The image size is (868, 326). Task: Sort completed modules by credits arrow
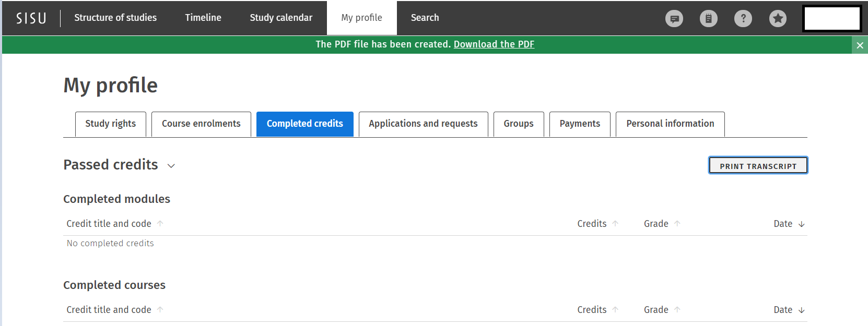click(615, 224)
